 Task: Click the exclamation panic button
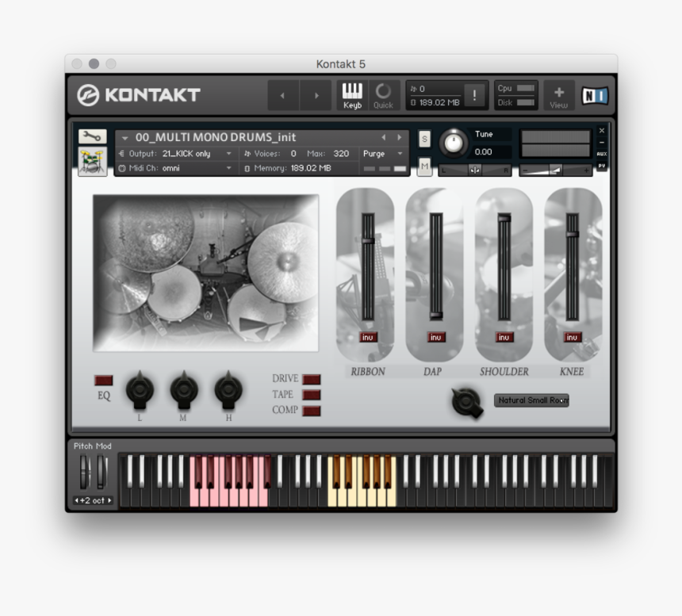point(474,95)
